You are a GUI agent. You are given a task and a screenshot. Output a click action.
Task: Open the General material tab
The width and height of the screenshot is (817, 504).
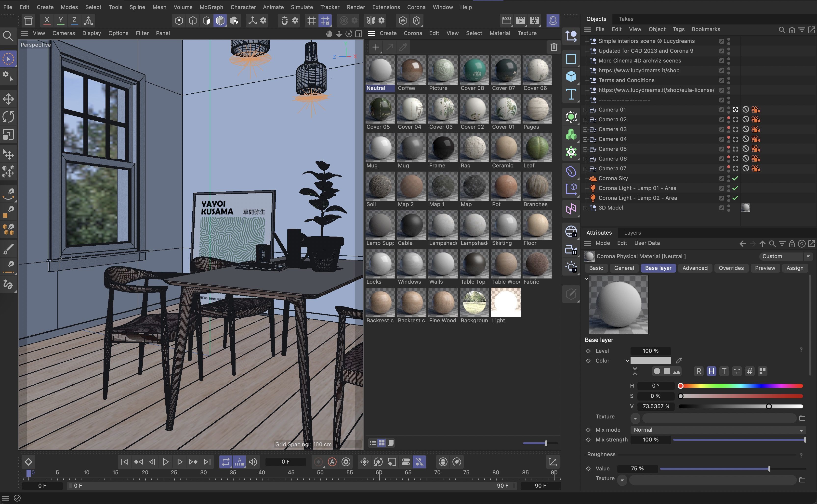[x=624, y=268]
